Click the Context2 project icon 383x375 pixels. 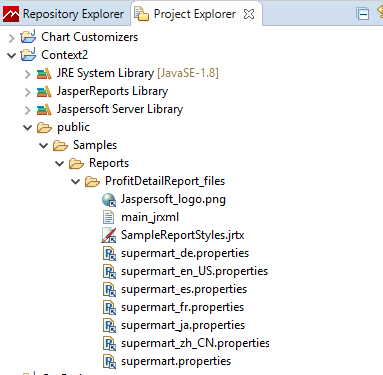[28, 55]
